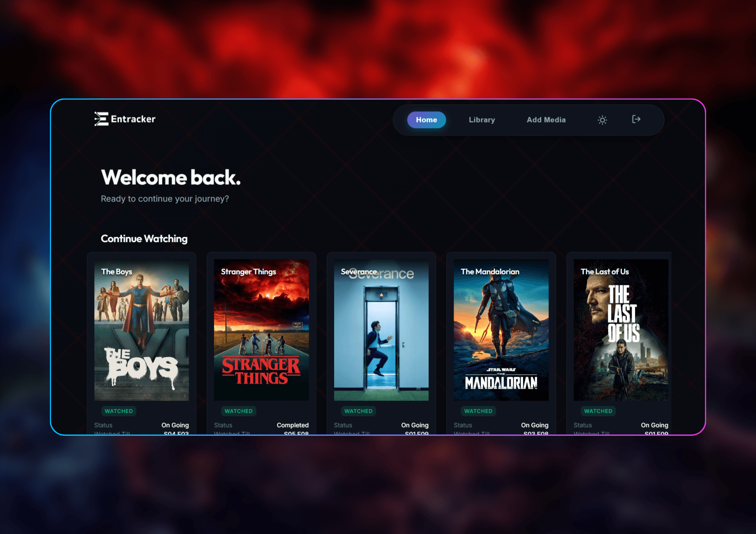Go to the Add Media tab
Viewport: 756px width, 534px height.
546,120
